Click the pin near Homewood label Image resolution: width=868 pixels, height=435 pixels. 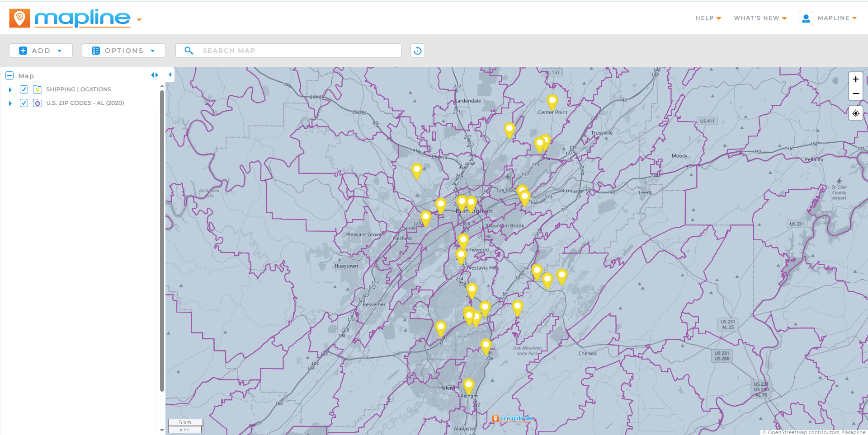click(463, 241)
